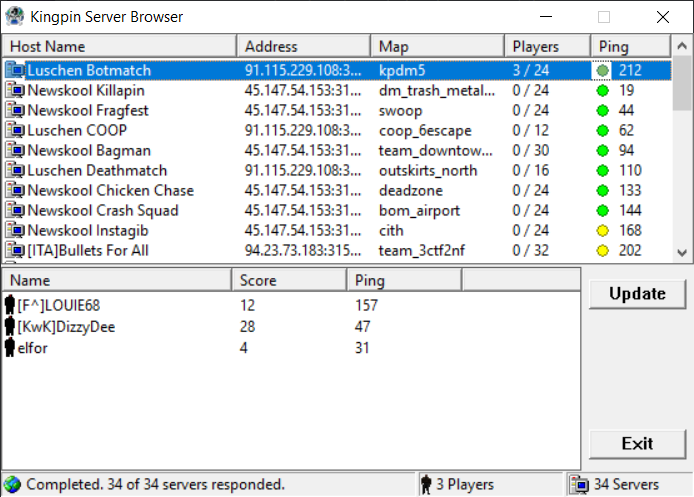Click the coop_6escape map cell
Viewport: 694px width, 497px height.
[425, 131]
